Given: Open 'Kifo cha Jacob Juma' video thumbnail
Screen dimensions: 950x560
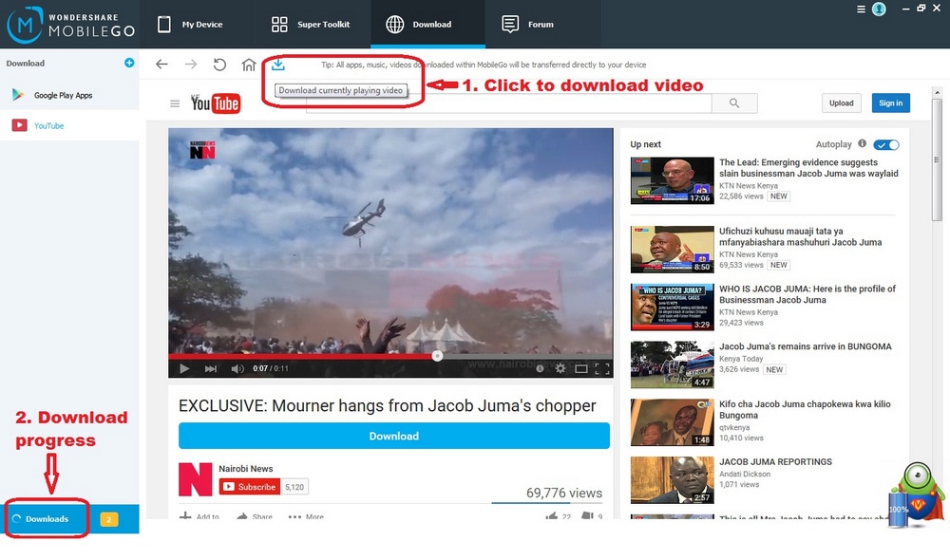Looking at the screenshot, I should click(672, 422).
